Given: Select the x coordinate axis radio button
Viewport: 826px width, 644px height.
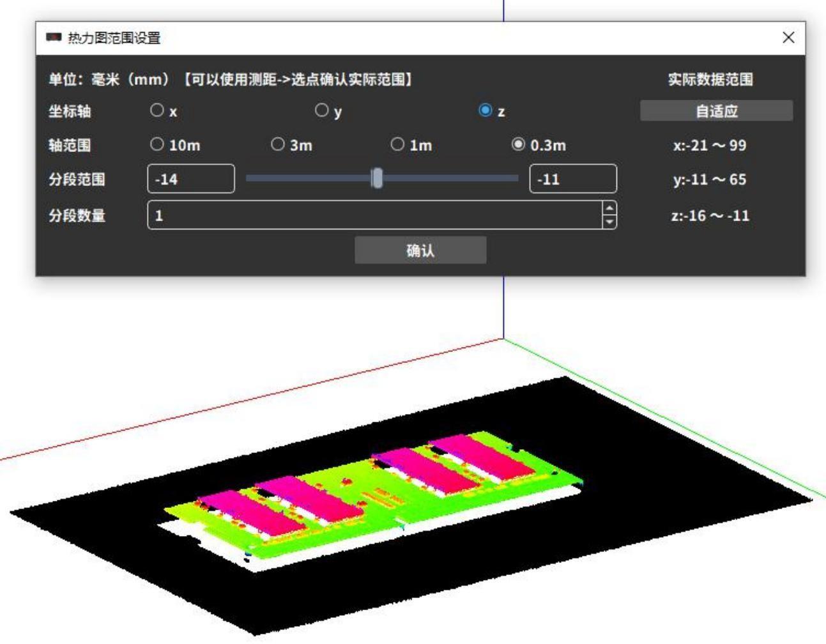Looking at the screenshot, I should coord(157,111).
